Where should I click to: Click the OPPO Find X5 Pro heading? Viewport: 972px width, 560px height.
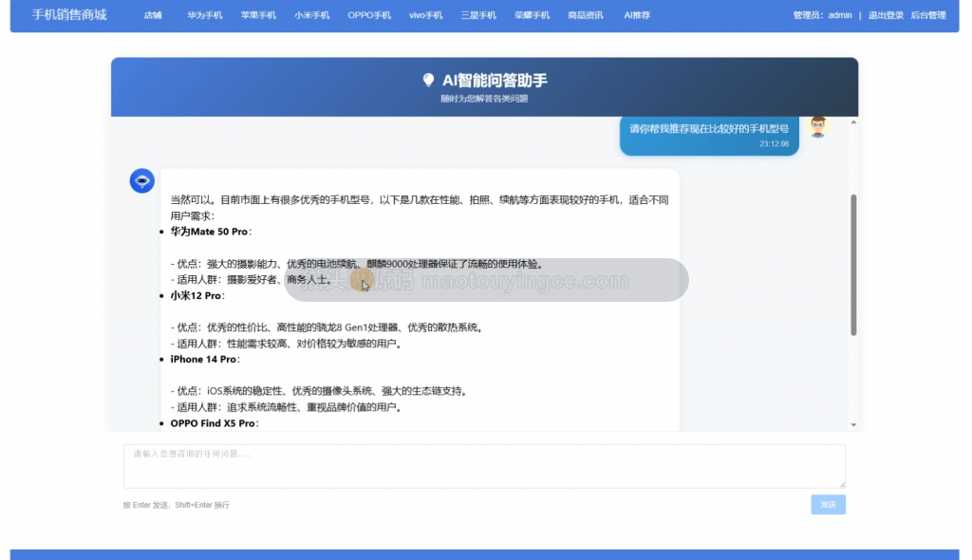215,423
